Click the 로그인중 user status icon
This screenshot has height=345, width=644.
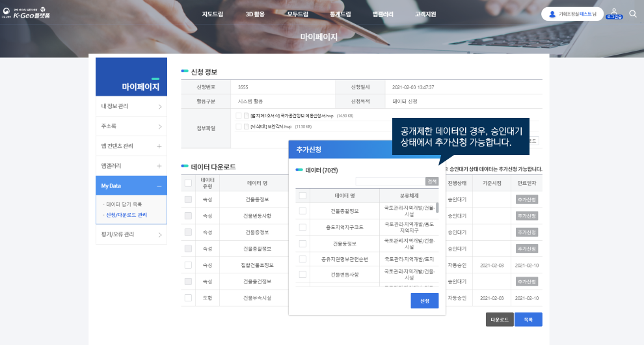(613, 14)
